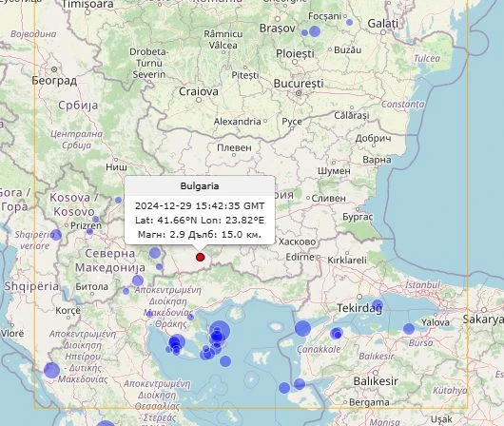Select the Istanbul label on the map
504x426 pixels.
click(x=422, y=285)
